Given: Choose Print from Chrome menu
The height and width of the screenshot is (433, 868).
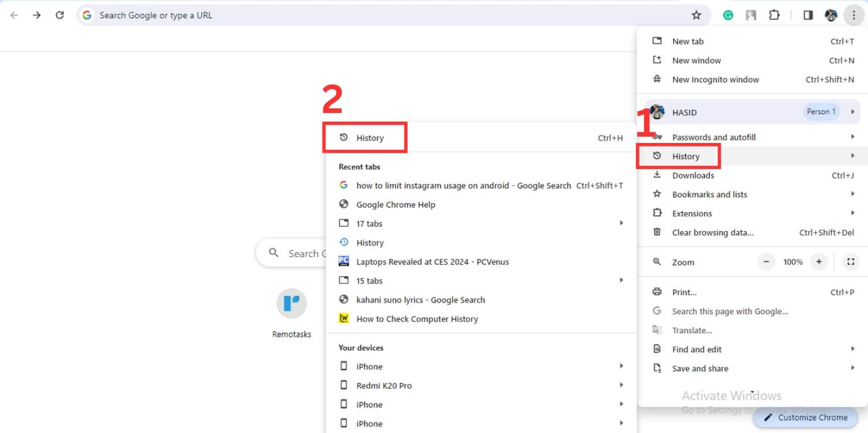Looking at the screenshot, I should tap(752, 292).
